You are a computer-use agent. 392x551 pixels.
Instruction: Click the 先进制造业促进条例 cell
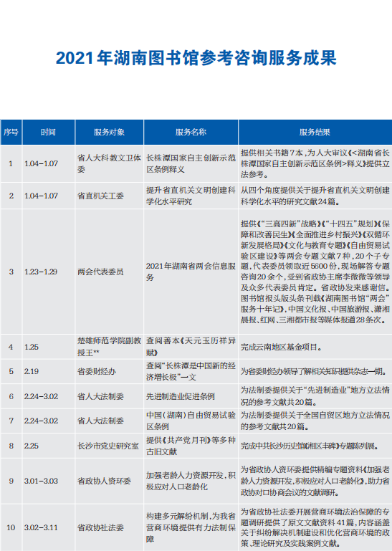[191, 396]
